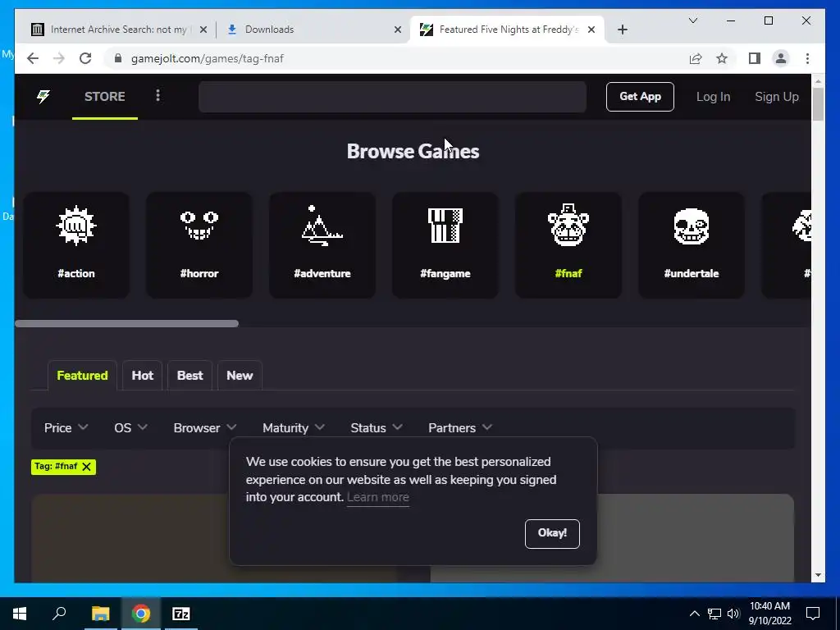Bookmark this page with the star icon
840x630 pixels.
722,58
